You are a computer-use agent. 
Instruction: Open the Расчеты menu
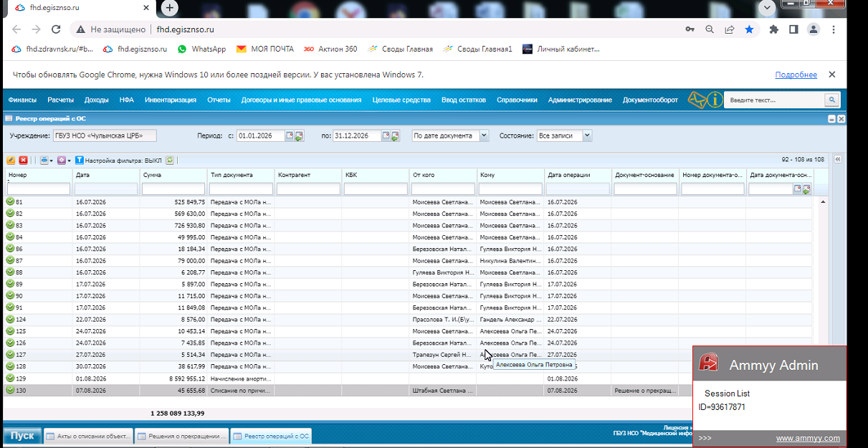point(61,100)
